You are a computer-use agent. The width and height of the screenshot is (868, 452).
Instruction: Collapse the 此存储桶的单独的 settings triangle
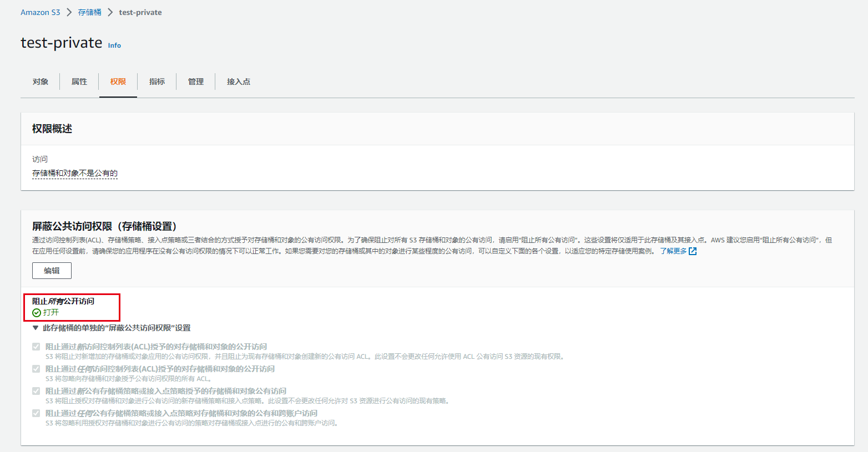point(36,328)
